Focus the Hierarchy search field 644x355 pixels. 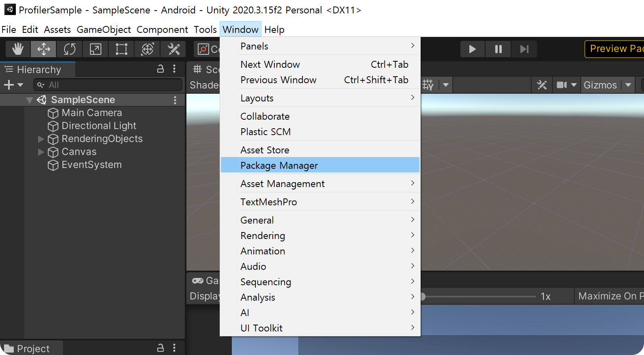(108, 85)
